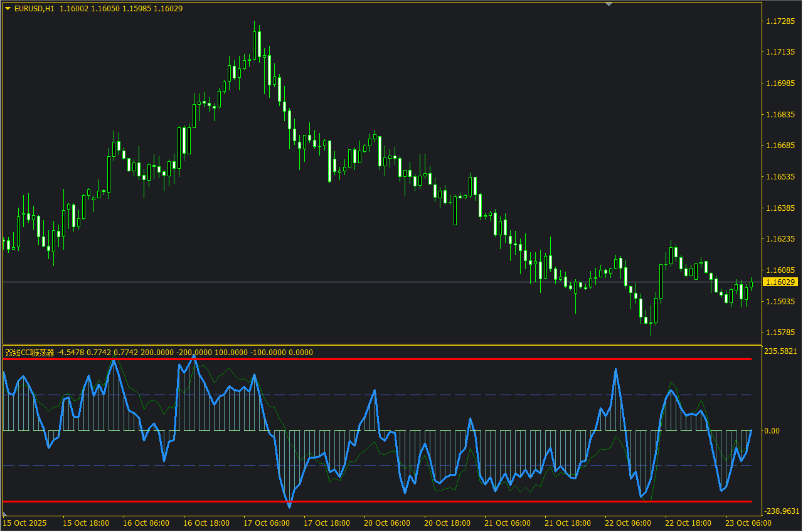Click the yellow triangle beside EURUSD,H1
803x532 pixels.
tap(8, 8)
